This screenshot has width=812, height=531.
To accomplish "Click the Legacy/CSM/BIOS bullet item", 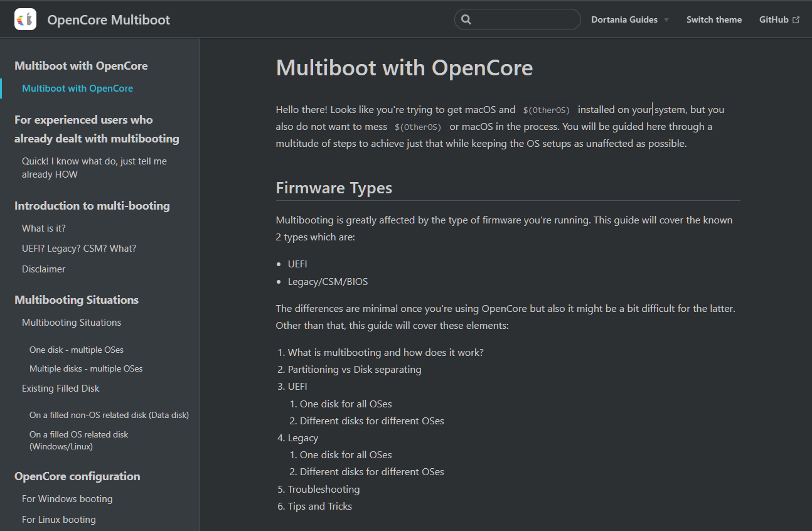I will [328, 282].
